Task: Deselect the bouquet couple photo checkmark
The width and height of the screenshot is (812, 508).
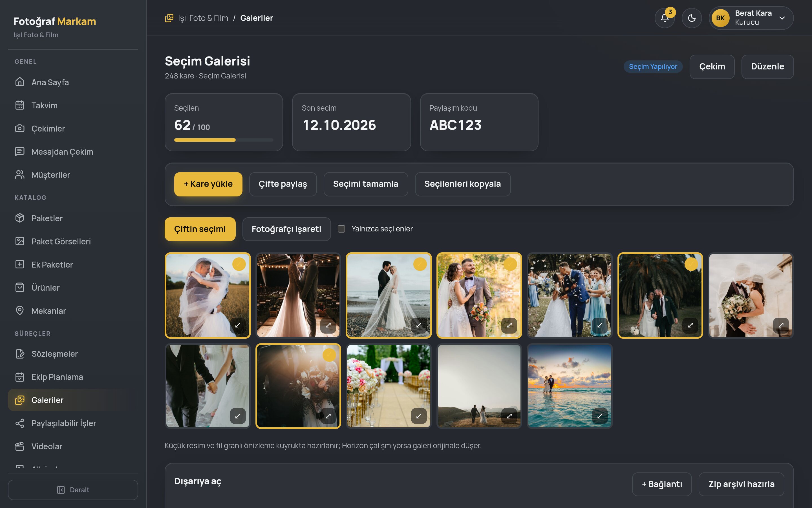Action: tap(510, 264)
